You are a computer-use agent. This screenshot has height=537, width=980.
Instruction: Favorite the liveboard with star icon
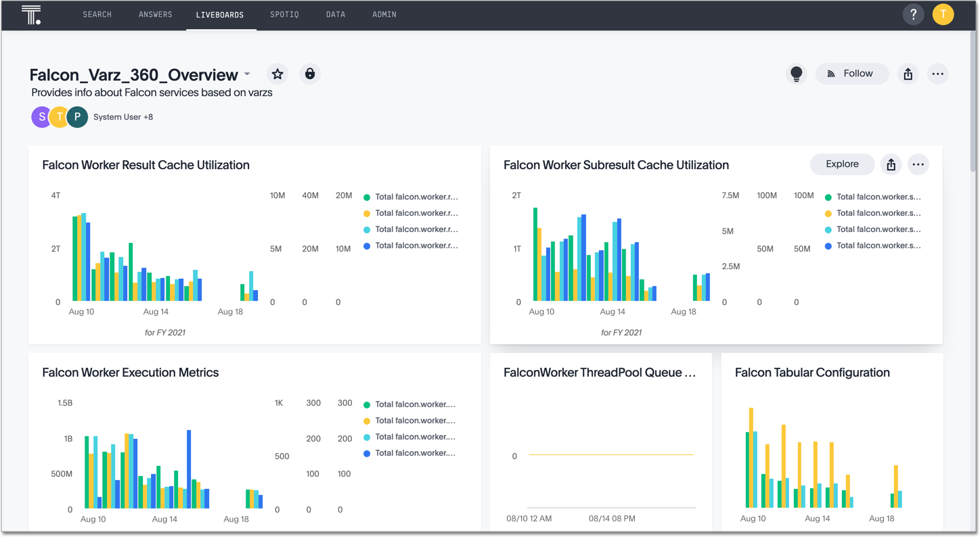277,74
